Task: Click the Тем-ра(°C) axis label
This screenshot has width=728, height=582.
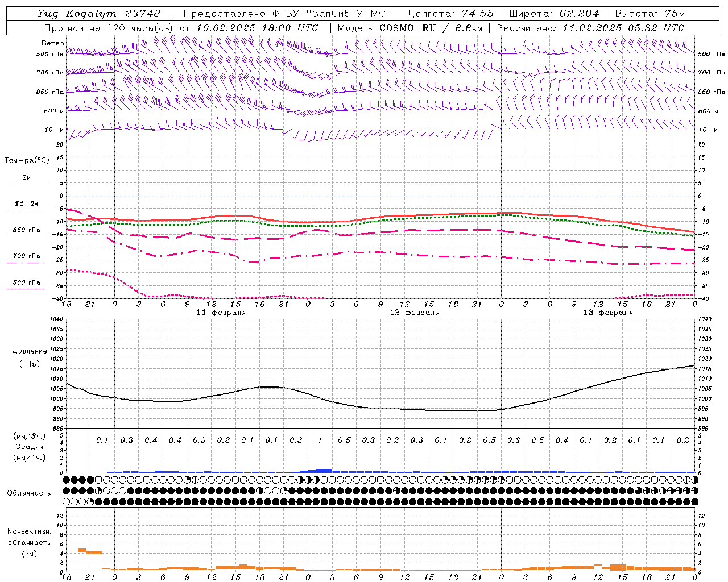Action: tap(27, 161)
